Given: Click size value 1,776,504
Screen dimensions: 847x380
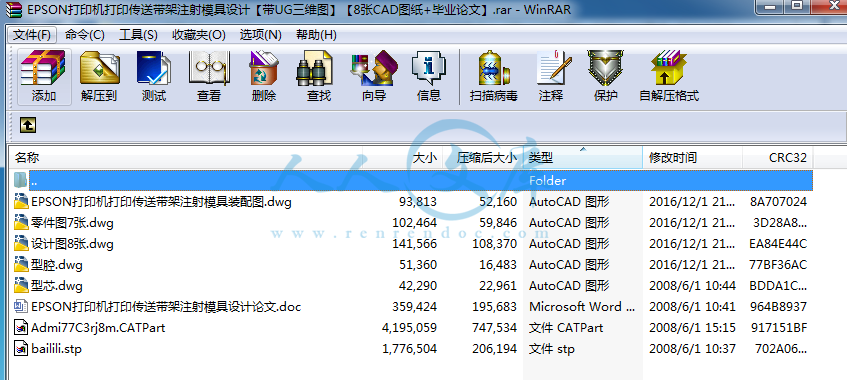Looking at the screenshot, I should point(409,349).
